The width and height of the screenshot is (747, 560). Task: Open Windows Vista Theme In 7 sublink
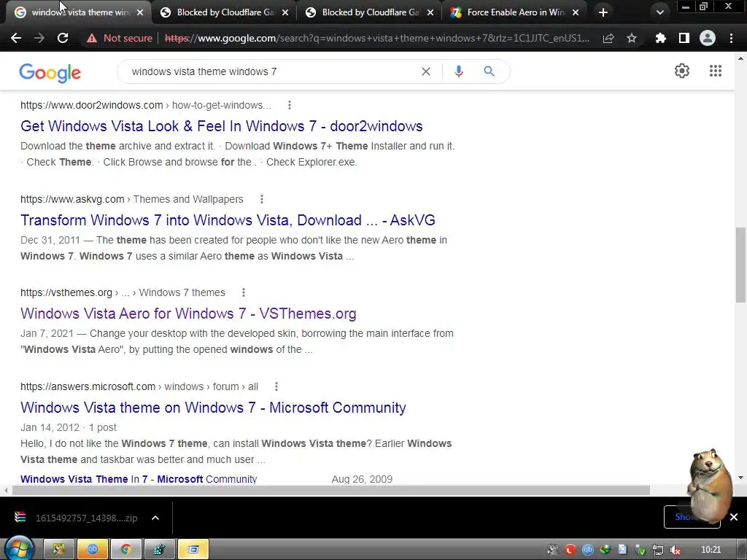coord(139,479)
